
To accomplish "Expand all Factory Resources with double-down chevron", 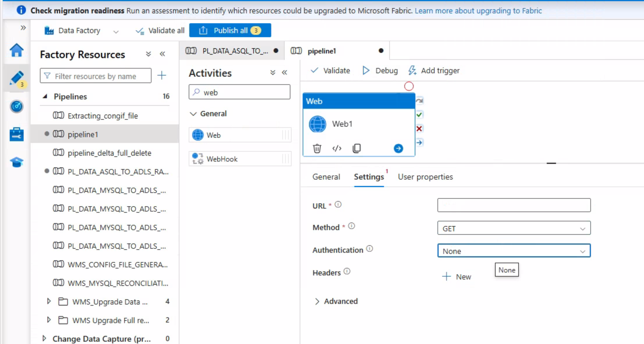I will coord(148,54).
